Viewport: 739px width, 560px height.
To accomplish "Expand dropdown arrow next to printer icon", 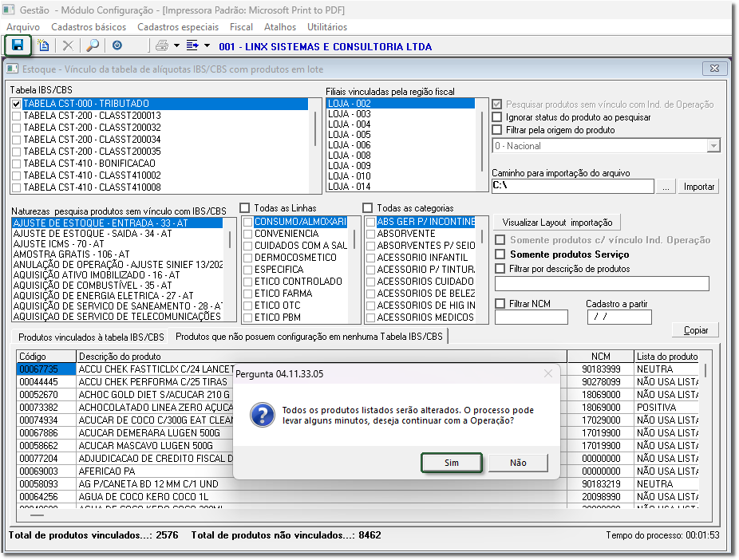I will 176,46.
